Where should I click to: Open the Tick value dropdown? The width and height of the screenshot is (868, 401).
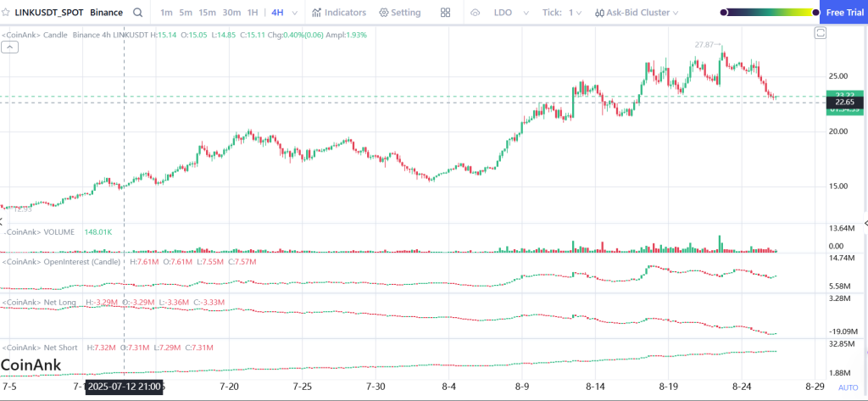[576, 12]
